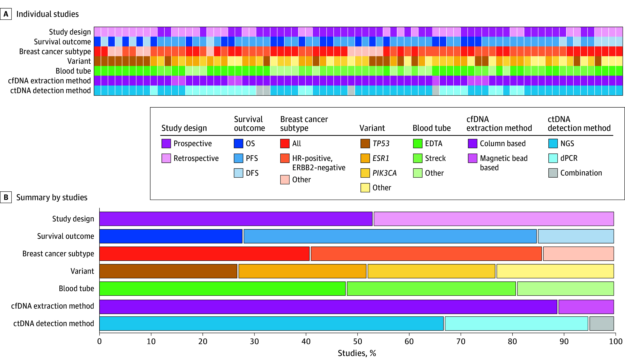This screenshot has height=364, width=625.
Task: Click the 'Study design' row label in panel B
Action: pyautogui.click(x=73, y=219)
